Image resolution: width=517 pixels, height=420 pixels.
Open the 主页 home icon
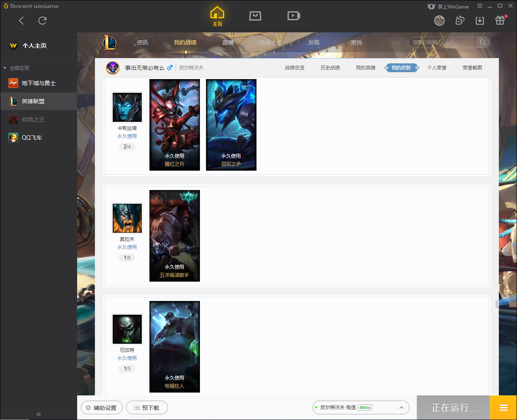coord(217,17)
